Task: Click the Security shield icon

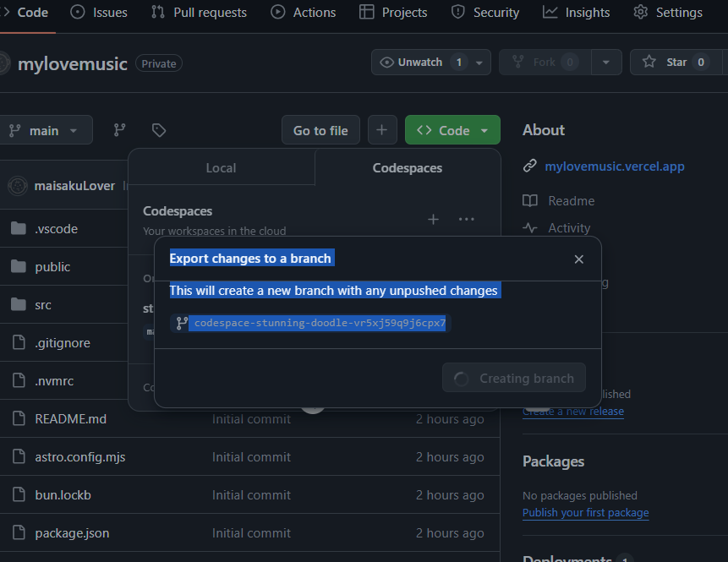Action: tap(457, 12)
